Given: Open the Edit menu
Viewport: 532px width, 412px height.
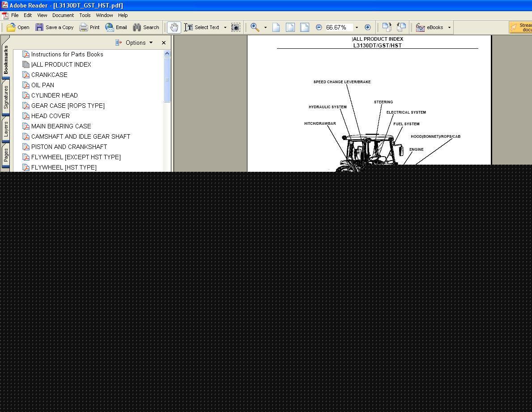Looking at the screenshot, I should pos(28,15).
